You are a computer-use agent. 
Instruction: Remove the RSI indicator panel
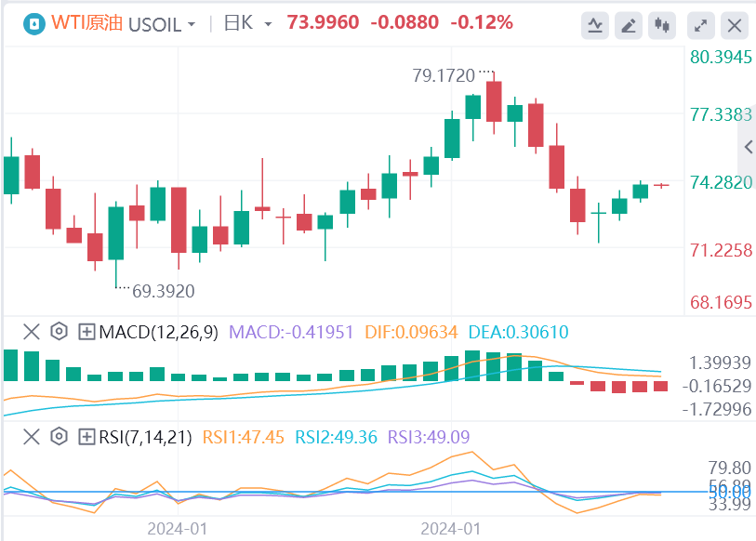[x=31, y=436]
